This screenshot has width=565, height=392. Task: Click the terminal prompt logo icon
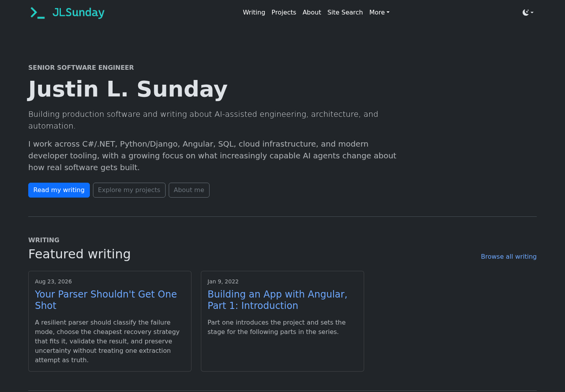[38, 13]
